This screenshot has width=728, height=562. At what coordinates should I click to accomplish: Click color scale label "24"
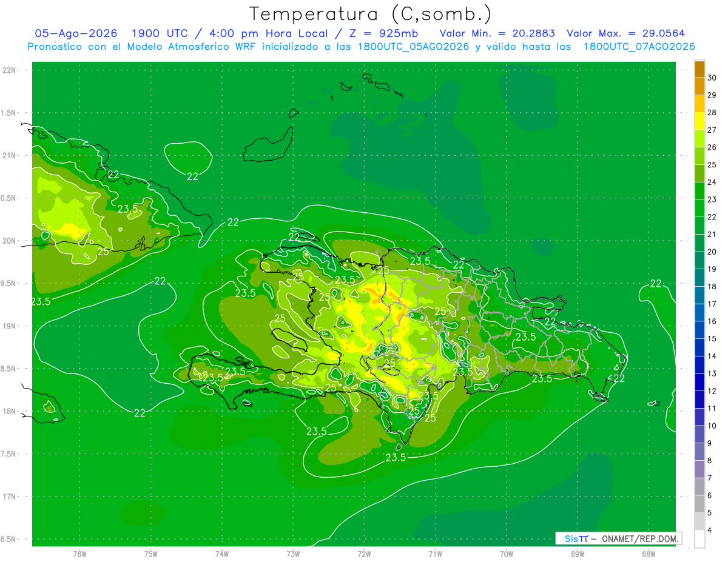tap(712, 182)
